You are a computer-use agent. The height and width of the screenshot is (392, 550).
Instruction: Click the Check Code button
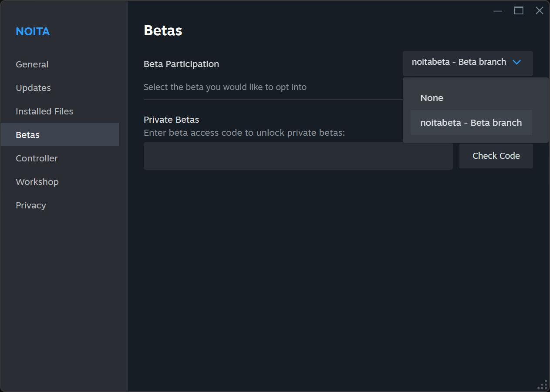pos(496,155)
